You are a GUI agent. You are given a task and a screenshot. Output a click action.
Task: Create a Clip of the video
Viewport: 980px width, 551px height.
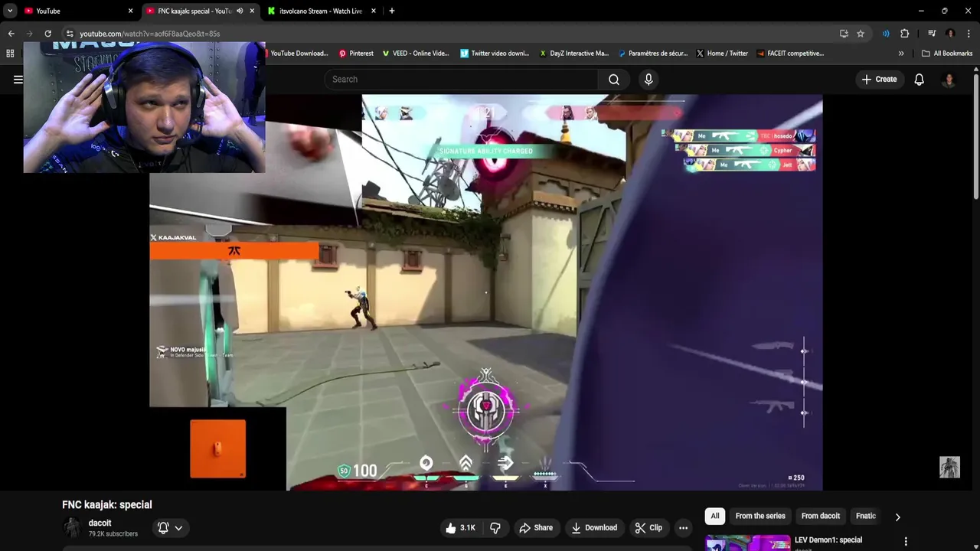click(x=648, y=528)
